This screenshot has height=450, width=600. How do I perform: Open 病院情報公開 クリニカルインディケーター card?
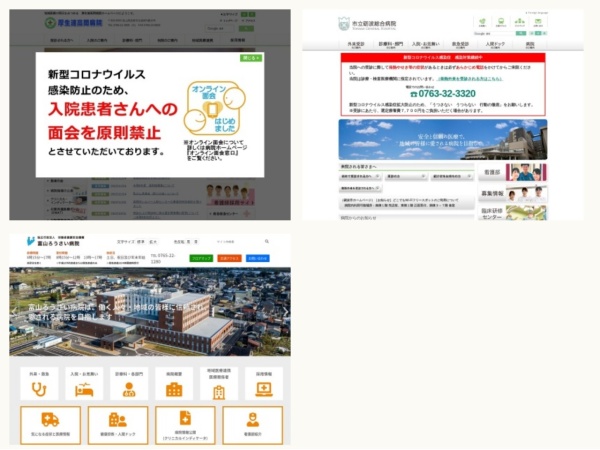coord(185,426)
